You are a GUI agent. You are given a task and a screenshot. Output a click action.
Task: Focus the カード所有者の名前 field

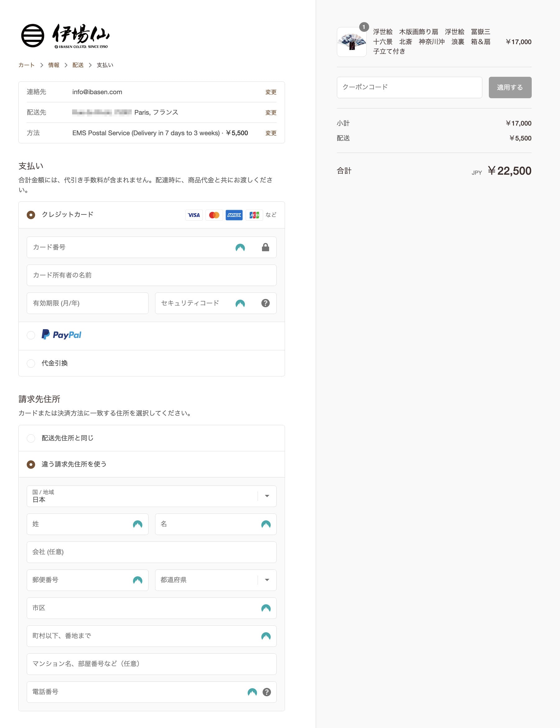click(151, 275)
